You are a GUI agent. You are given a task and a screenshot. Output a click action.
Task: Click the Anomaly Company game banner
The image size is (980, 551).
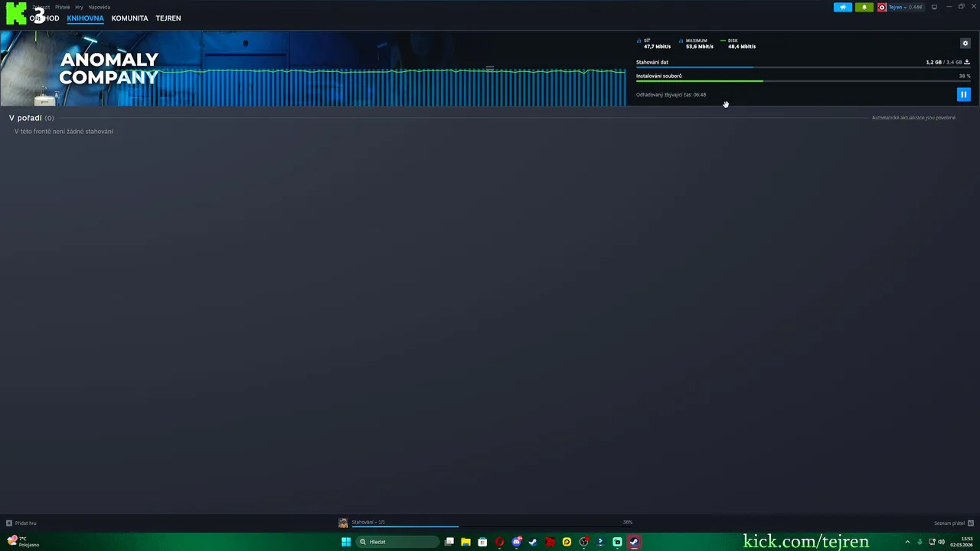312,68
